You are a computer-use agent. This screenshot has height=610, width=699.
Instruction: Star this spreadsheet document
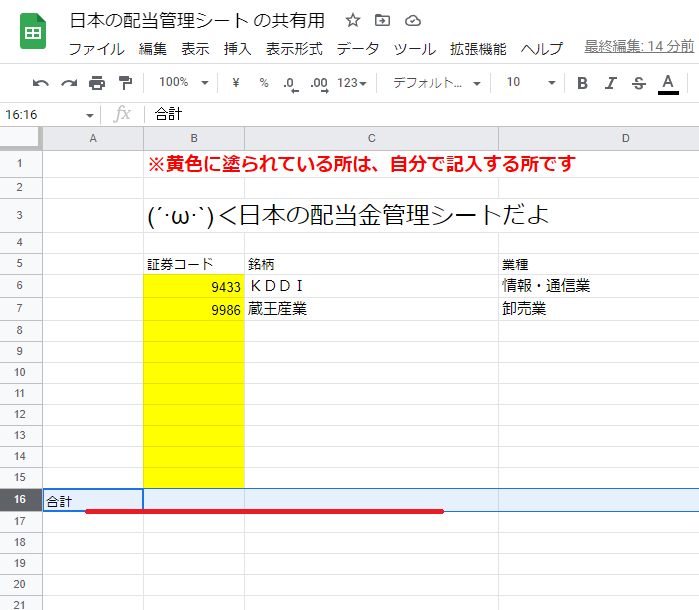(351, 20)
